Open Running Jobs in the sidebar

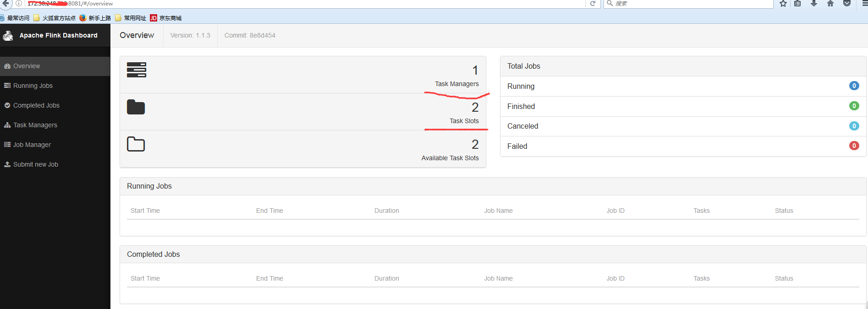pos(55,86)
